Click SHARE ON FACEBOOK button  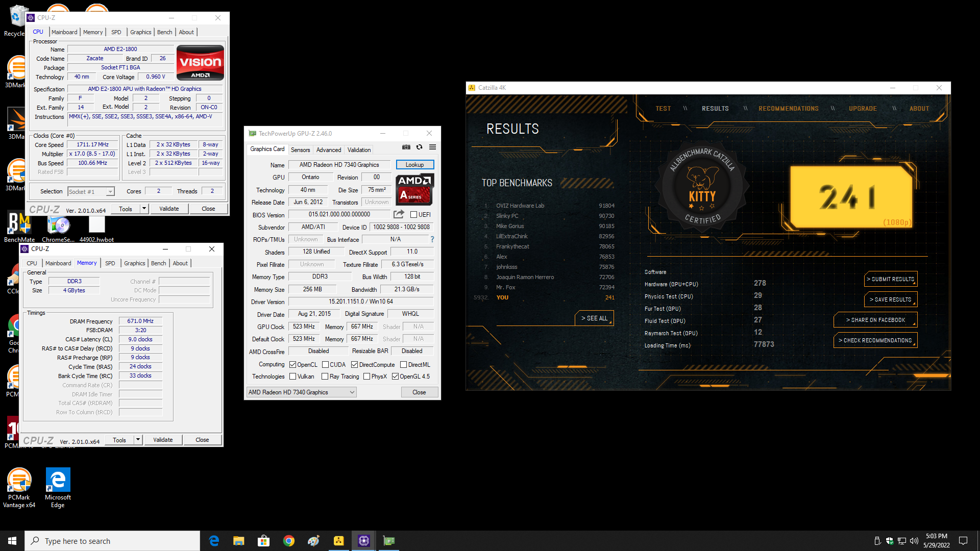tap(875, 320)
